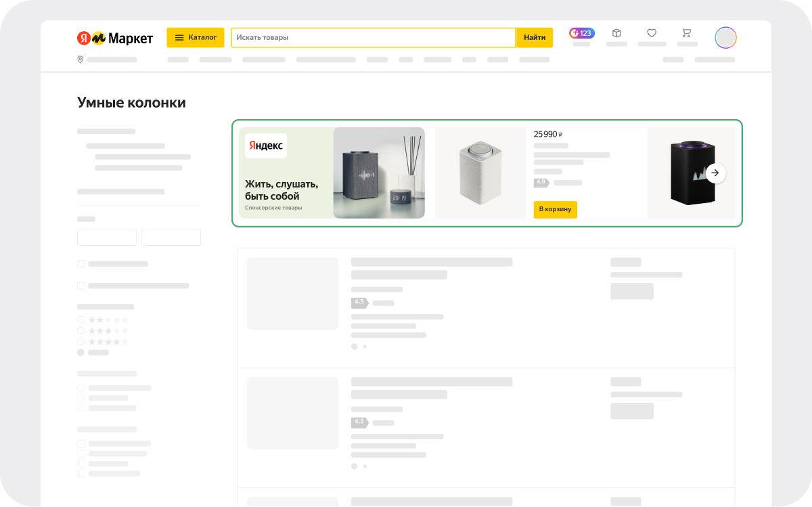Open banner headline Жить, слушать, быть собой

281,190
